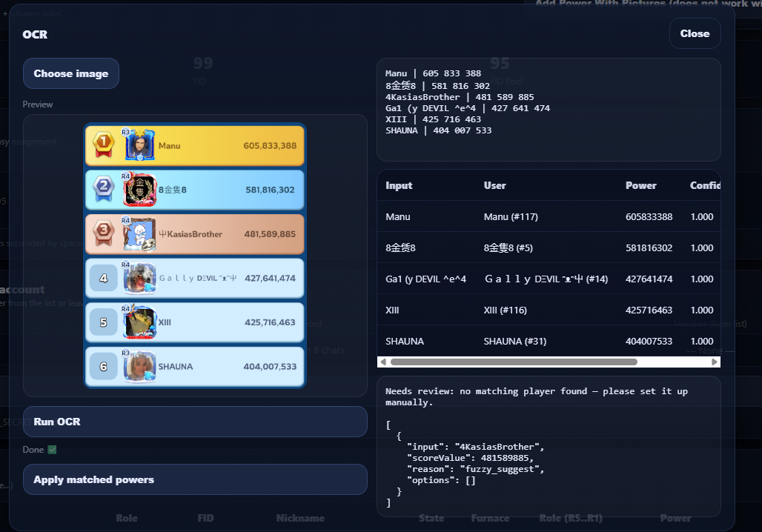
Task: Click SHAUNA's avatar portrait in rank 6
Action: pos(141,367)
